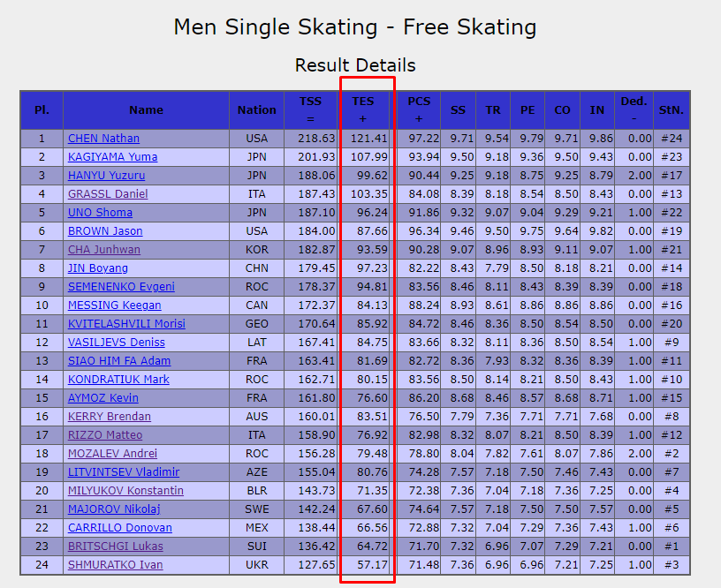Open the MESSING Keegan link
Viewport: 721px width, 588px height.
(115, 305)
